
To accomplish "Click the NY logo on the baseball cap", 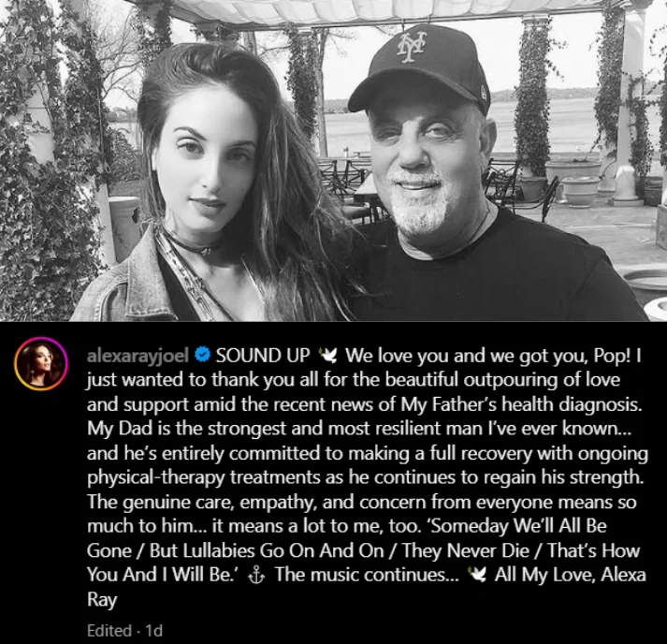I will pos(412,46).
